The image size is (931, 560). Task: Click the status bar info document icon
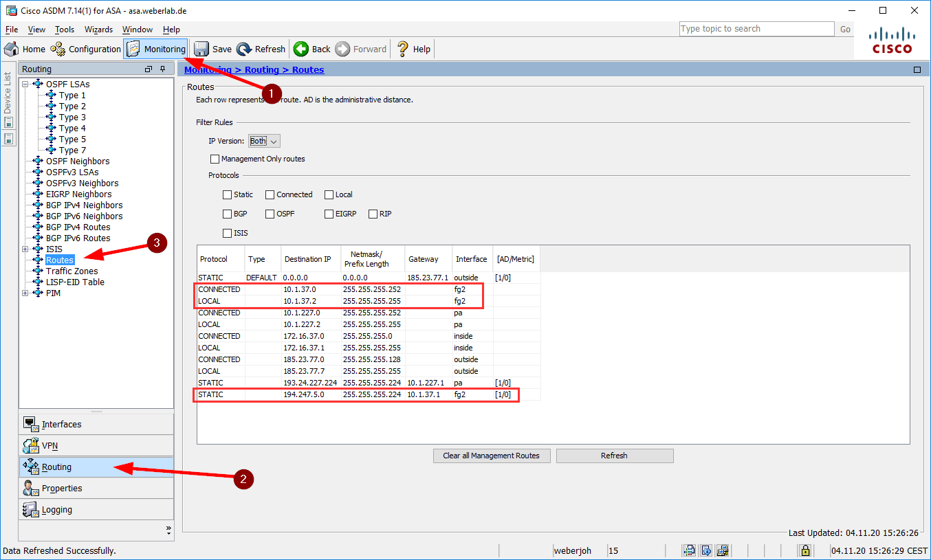click(705, 550)
